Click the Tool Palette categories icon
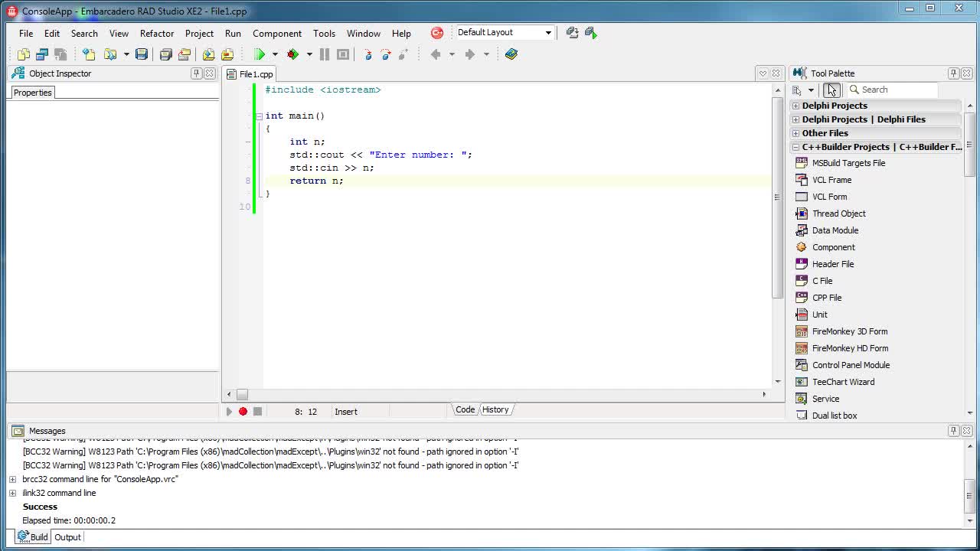 pos(798,90)
